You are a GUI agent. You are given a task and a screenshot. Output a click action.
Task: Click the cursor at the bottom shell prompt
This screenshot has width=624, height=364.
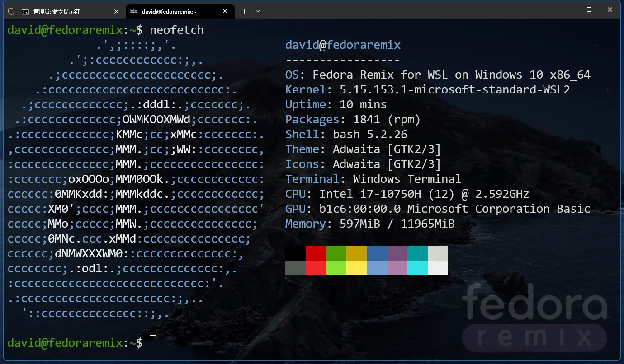point(153,343)
